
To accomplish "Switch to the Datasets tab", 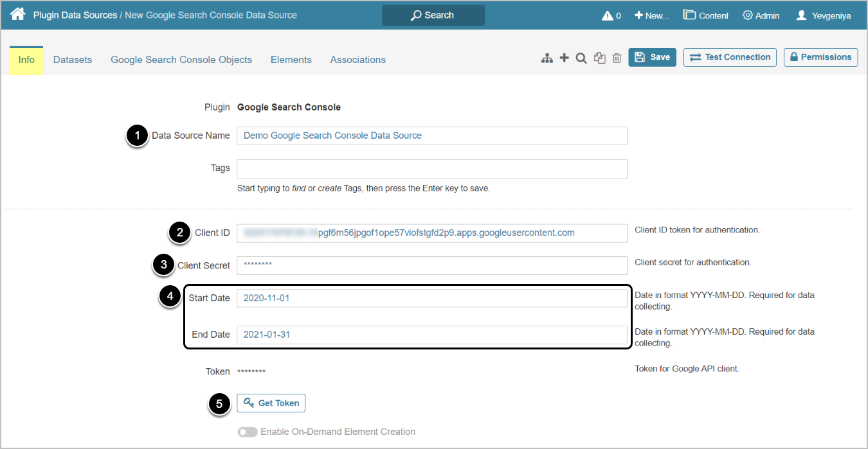I will [x=73, y=60].
